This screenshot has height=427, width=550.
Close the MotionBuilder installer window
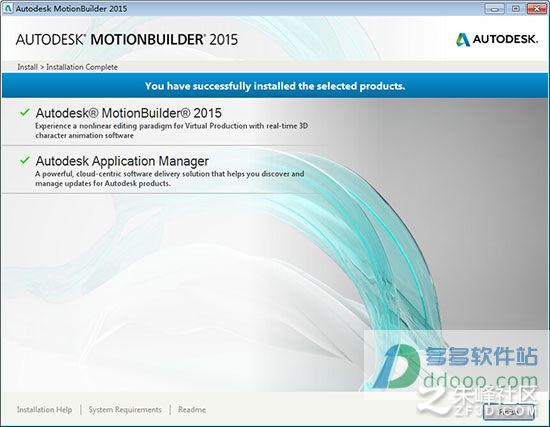click(537, 8)
